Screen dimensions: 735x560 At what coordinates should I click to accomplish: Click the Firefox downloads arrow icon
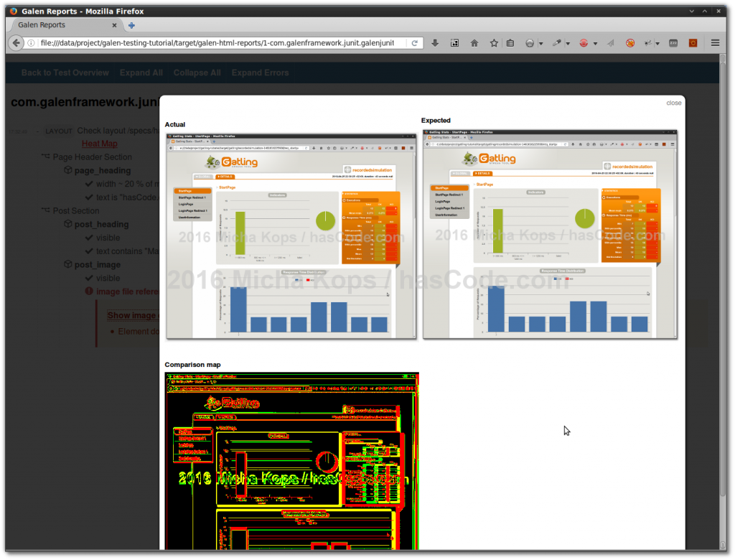point(435,43)
